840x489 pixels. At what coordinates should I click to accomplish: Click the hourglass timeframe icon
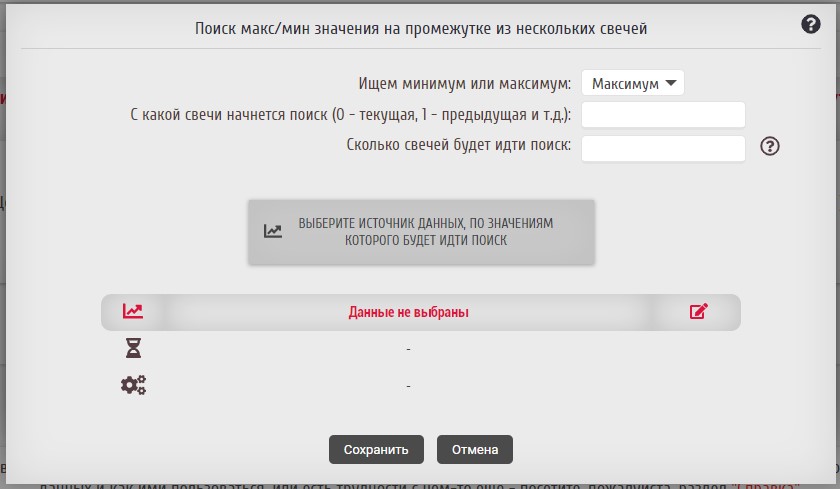tap(133, 348)
